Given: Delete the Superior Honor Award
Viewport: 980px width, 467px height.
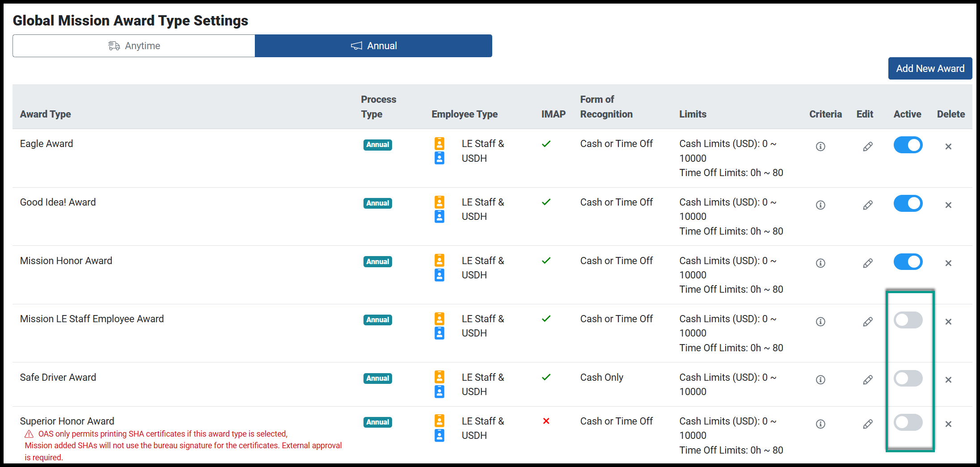Looking at the screenshot, I should pyautogui.click(x=948, y=424).
